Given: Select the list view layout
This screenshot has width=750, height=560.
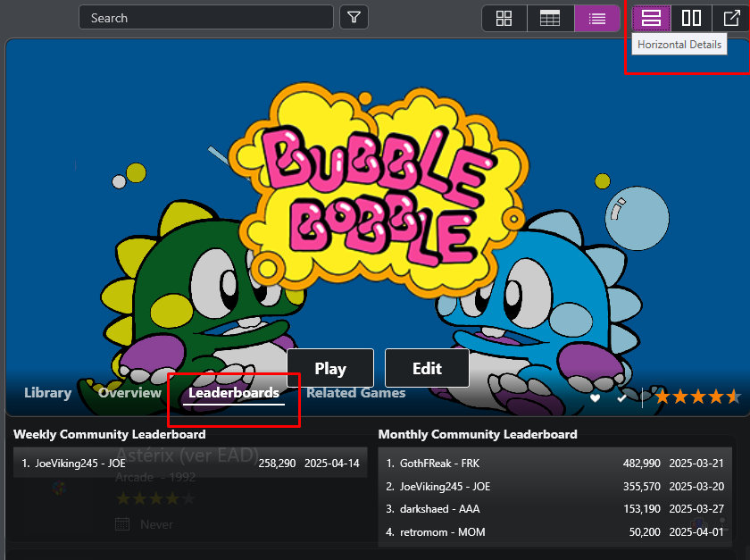Looking at the screenshot, I should click(x=597, y=18).
